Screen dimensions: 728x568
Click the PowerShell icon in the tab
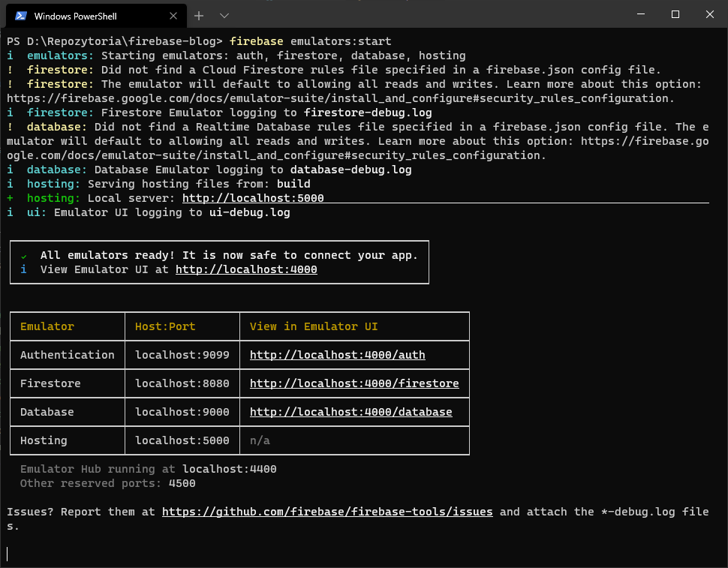[x=21, y=16]
